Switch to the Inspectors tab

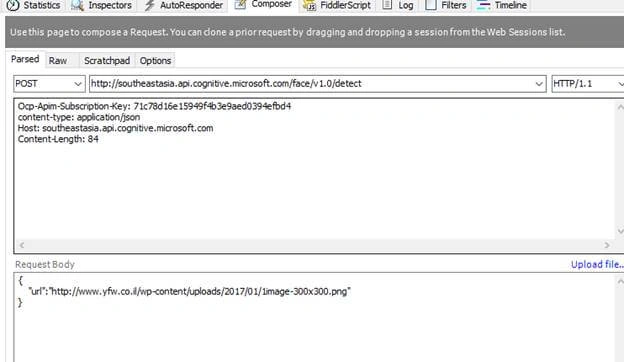(101, 6)
